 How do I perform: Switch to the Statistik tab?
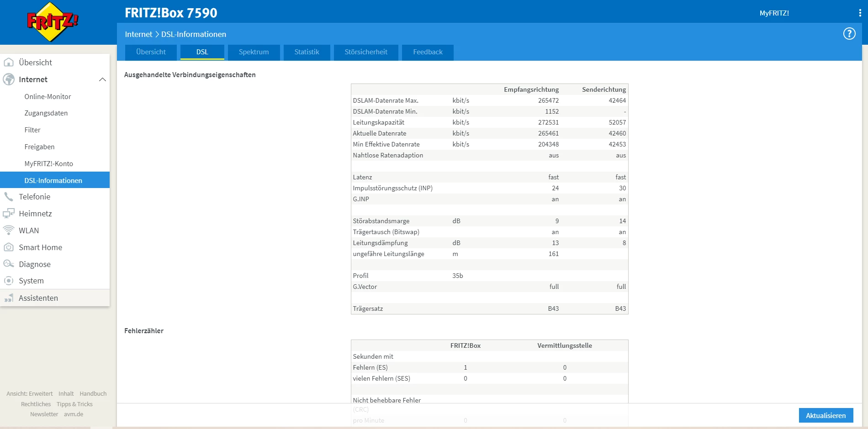coord(307,52)
